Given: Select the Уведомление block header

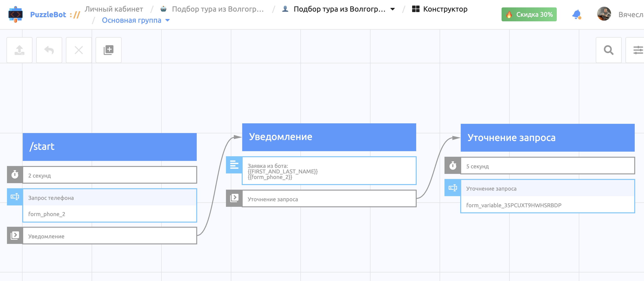Looking at the screenshot, I should pos(329,137).
